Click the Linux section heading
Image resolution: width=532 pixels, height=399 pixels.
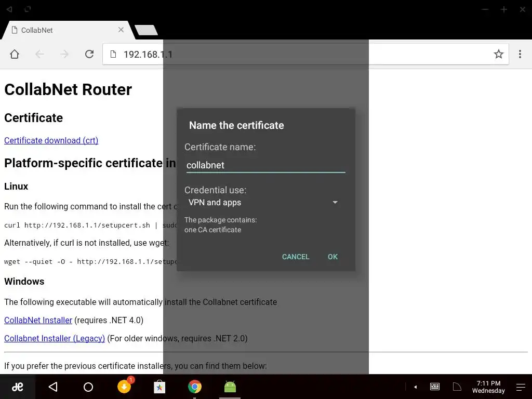(16, 187)
